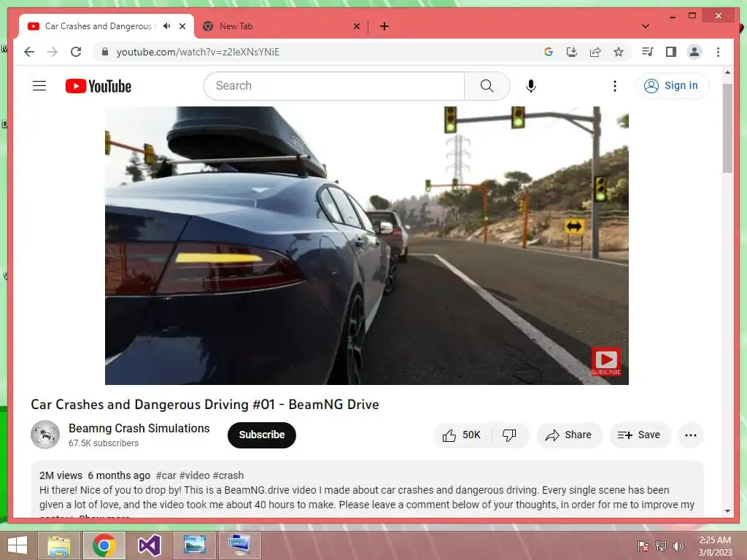The width and height of the screenshot is (747, 560).
Task: Click the Subscribe watermark in the video
Action: click(x=606, y=362)
